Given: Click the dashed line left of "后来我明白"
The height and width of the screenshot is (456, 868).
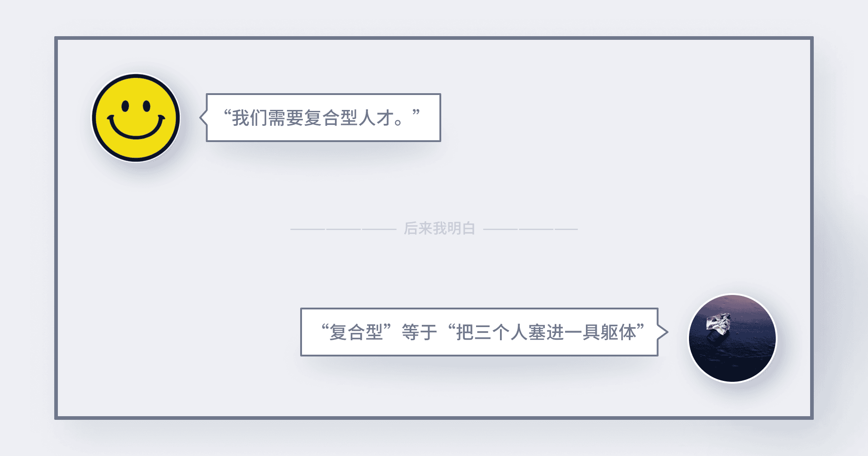Looking at the screenshot, I should tap(343, 229).
